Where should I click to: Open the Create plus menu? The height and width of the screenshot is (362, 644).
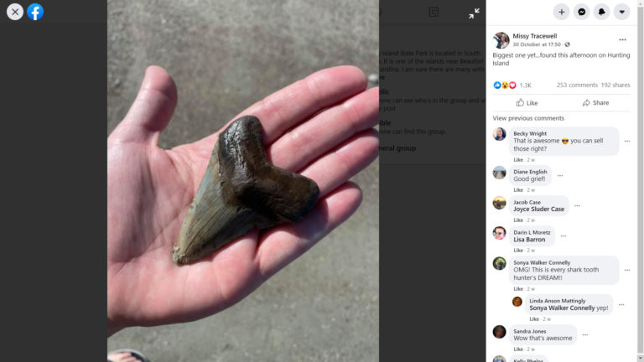tap(561, 12)
